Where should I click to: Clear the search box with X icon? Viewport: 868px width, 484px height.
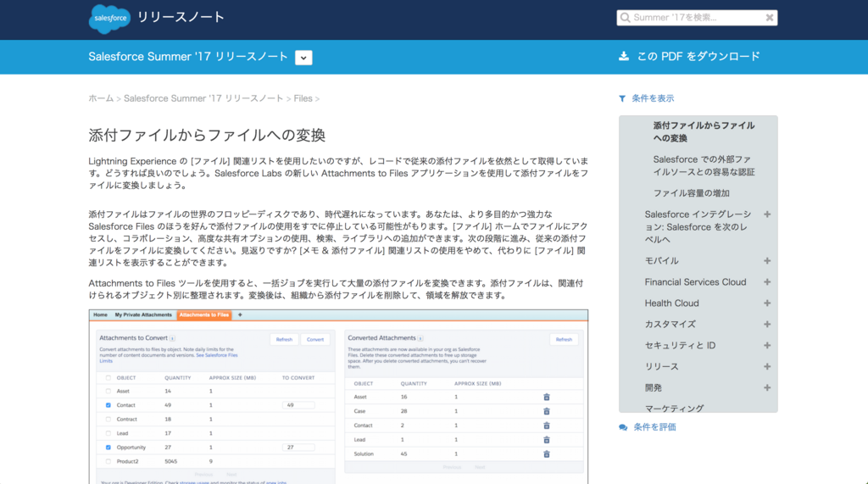tap(770, 18)
